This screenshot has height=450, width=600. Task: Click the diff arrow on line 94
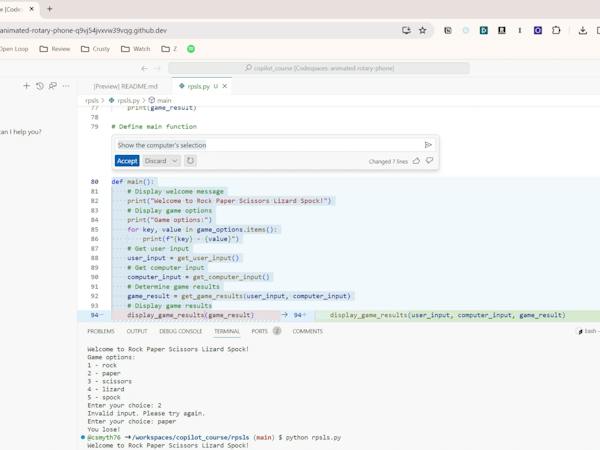point(285,315)
